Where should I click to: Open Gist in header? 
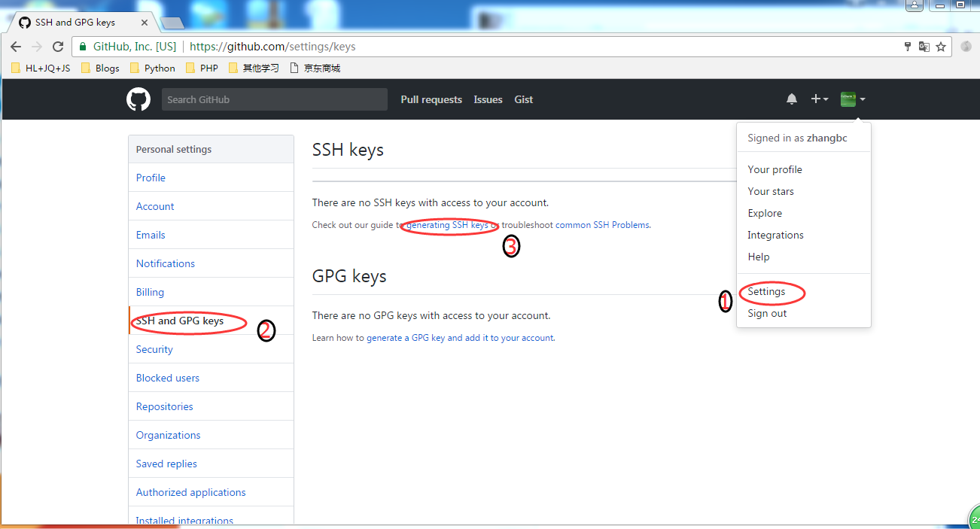click(x=524, y=99)
